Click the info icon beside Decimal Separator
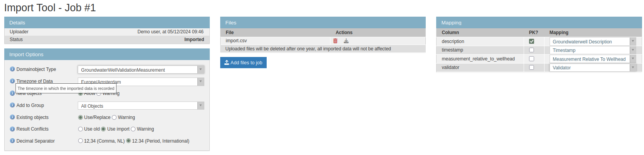644x155 pixels. (x=12, y=141)
